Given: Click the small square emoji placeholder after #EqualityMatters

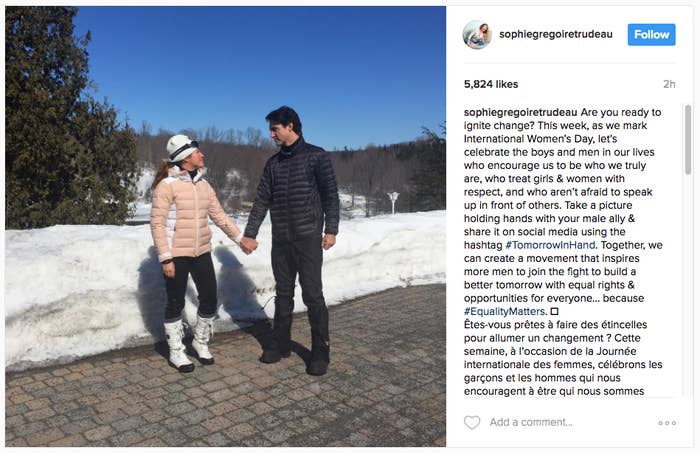Looking at the screenshot, I should (x=554, y=312).
